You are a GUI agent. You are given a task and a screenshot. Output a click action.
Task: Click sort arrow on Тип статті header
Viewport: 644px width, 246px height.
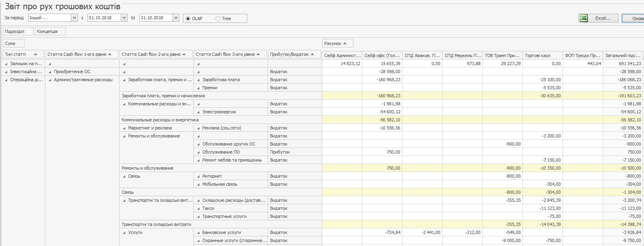(36, 54)
